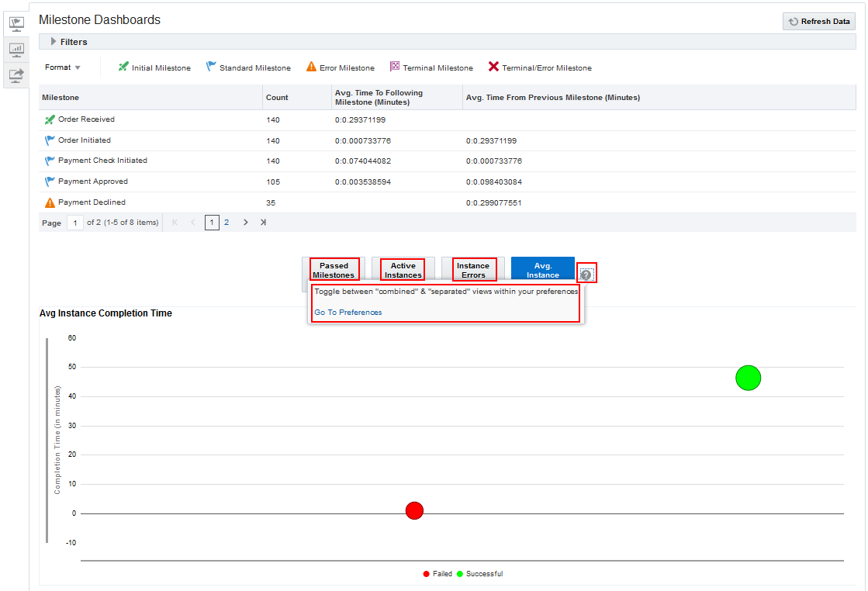Viewport: 868px width, 591px height.
Task: Open the Format dropdown menu
Action: (x=63, y=67)
